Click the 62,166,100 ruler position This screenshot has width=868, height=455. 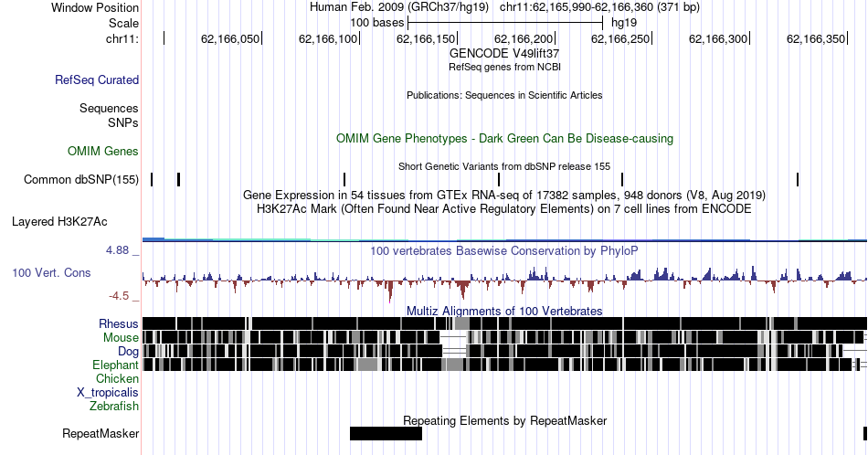coord(328,38)
